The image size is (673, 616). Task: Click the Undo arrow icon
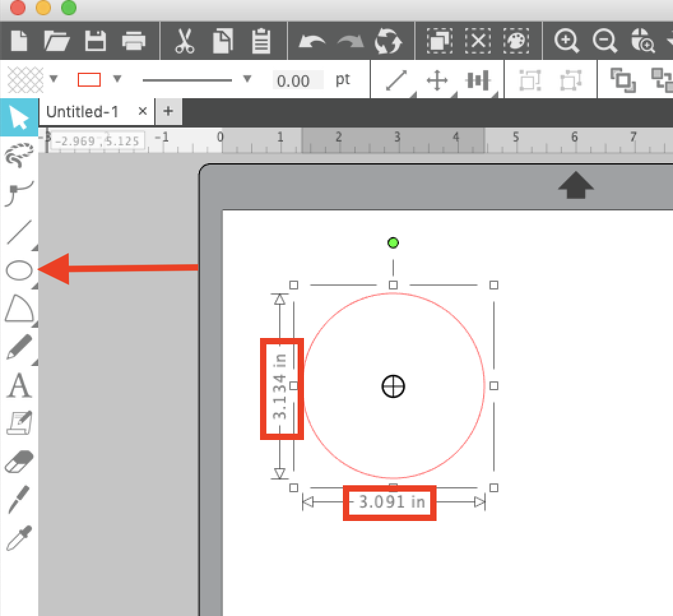312,40
